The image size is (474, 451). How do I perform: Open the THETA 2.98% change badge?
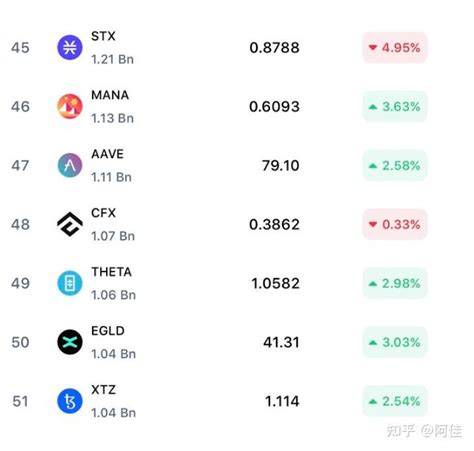click(395, 283)
